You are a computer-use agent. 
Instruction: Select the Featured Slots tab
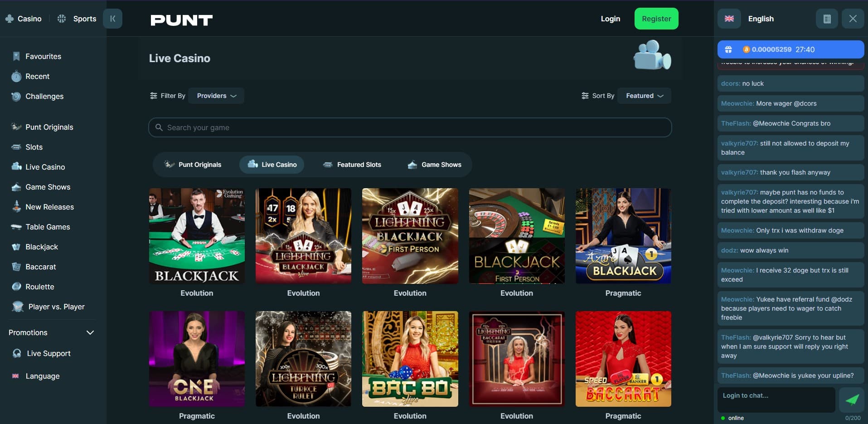pos(352,164)
